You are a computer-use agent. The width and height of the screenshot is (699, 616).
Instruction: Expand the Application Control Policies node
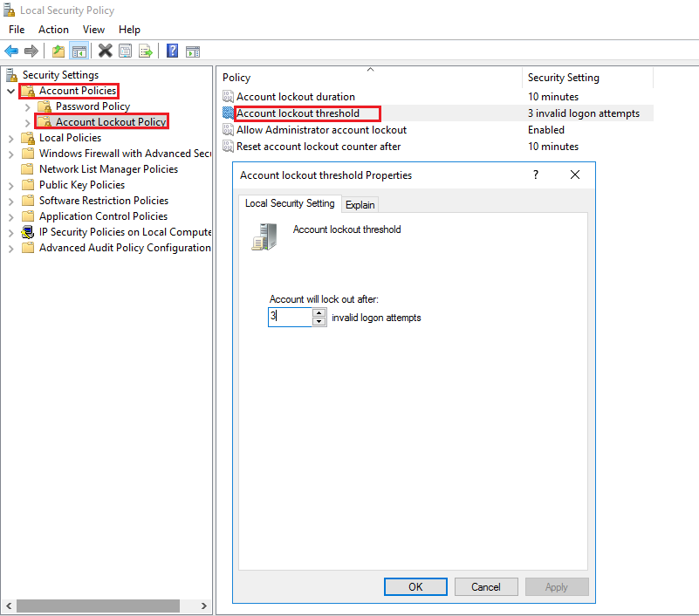point(11,217)
